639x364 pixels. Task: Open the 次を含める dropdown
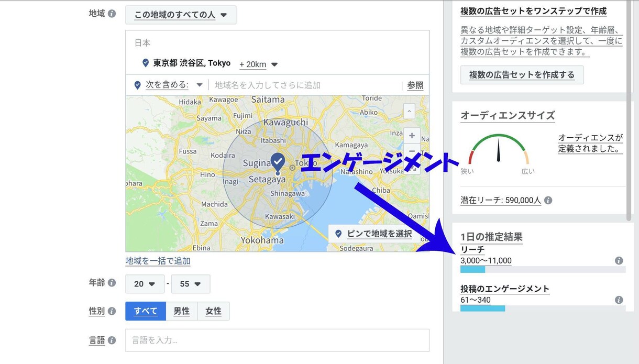point(174,85)
